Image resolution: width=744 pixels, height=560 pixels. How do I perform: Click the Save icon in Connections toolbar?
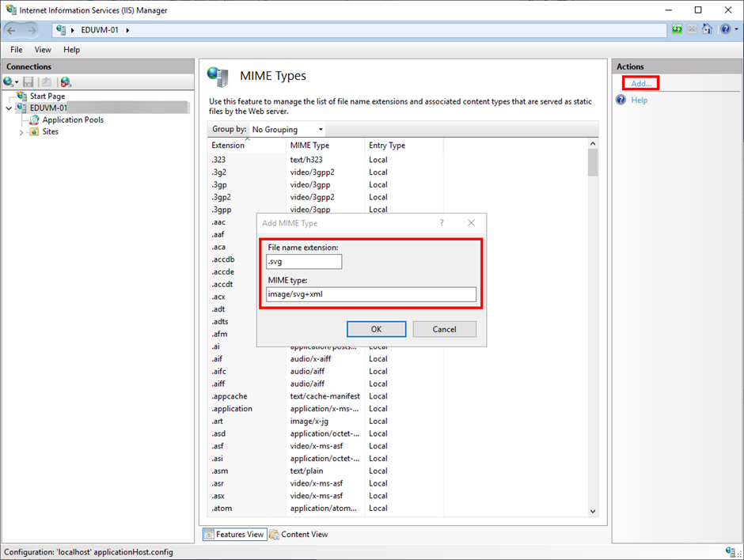(x=28, y=82)
